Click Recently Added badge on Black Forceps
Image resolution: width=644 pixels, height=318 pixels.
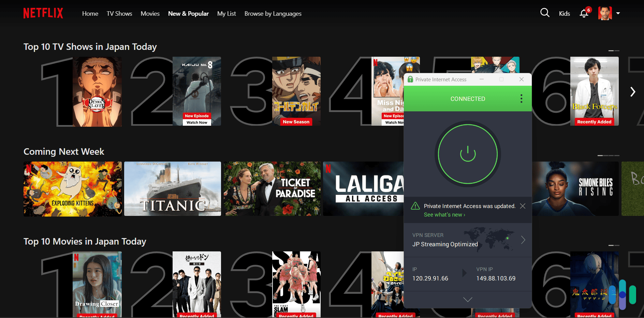tap(594, 122)
